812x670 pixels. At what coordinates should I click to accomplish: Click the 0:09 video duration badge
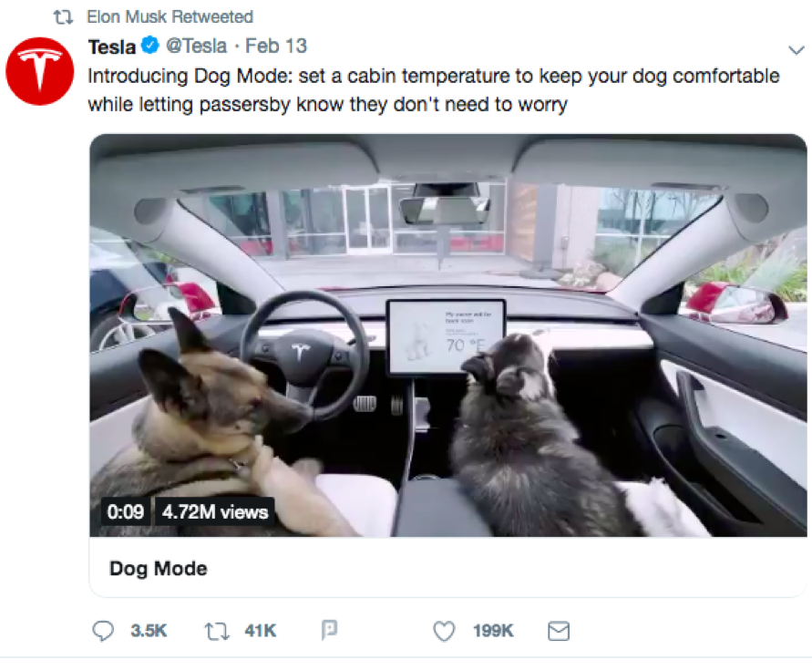pos(126,511)
